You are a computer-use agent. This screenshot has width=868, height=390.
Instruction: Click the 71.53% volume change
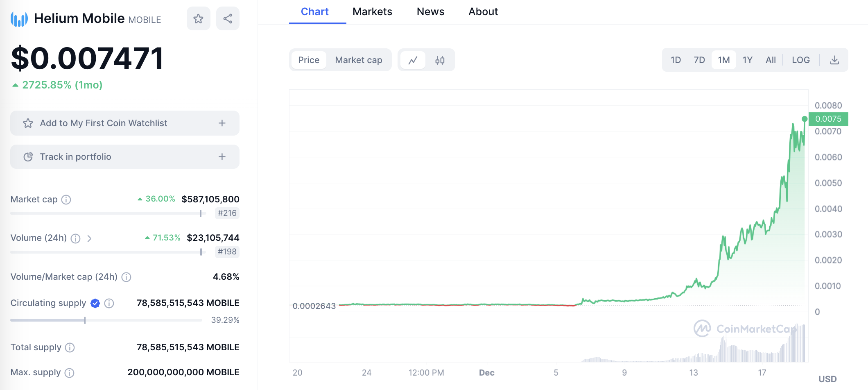tap(166, 238)
